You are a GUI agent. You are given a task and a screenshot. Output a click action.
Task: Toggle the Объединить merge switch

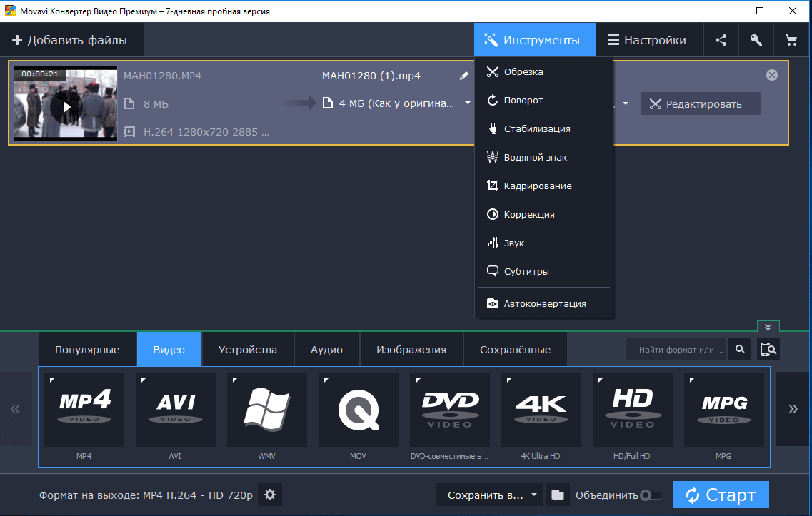point(649,495)
